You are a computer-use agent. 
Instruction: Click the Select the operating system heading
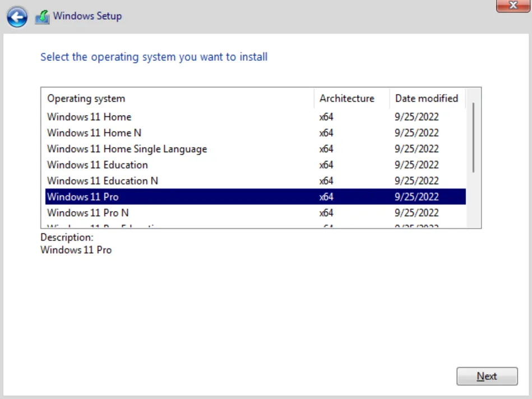tap(154, 57)
